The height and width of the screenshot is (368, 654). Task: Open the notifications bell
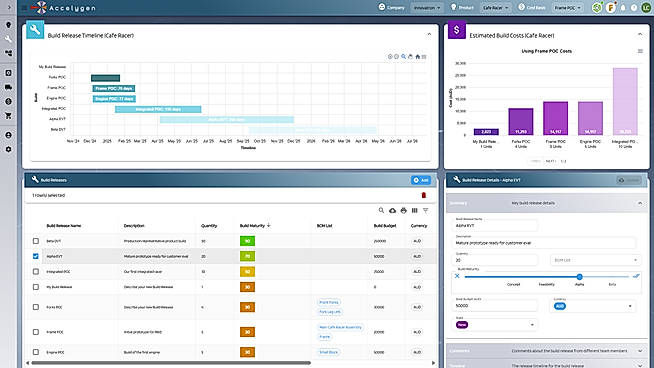click(x=623, y=8)
